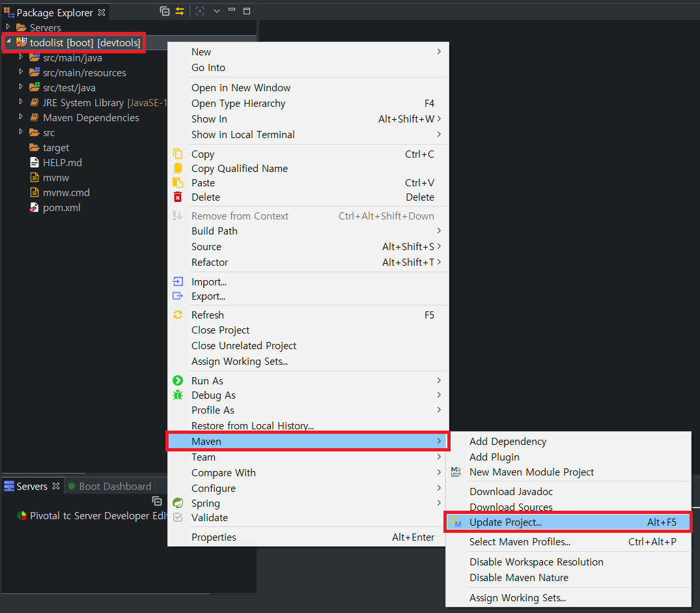Select pom.xml file
This screenshot has height=613, width=700.
[62, 208]
